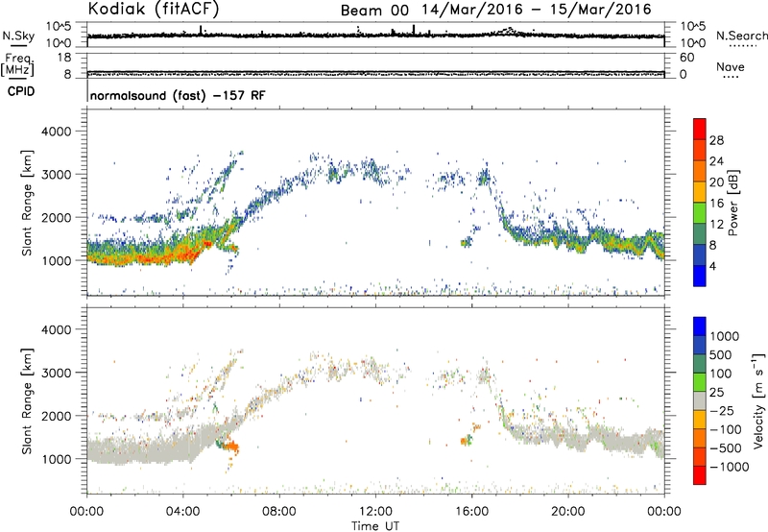Image resolution: width=768 pixels, height=532 pixels.
Task: Click the orange-green power echo near 16:00 UT
Action: coord(466,242)
